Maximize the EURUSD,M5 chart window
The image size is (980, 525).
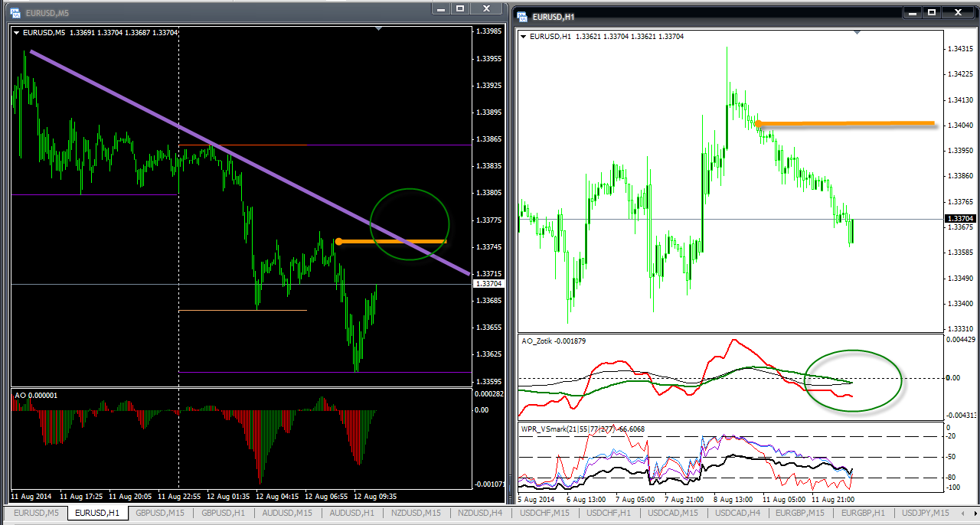[x=460, y=8]
